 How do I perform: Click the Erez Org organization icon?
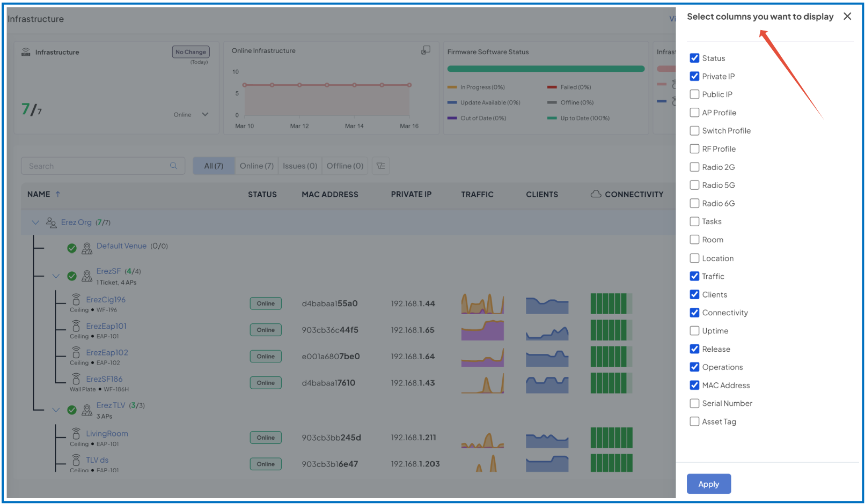click(51, 222)
